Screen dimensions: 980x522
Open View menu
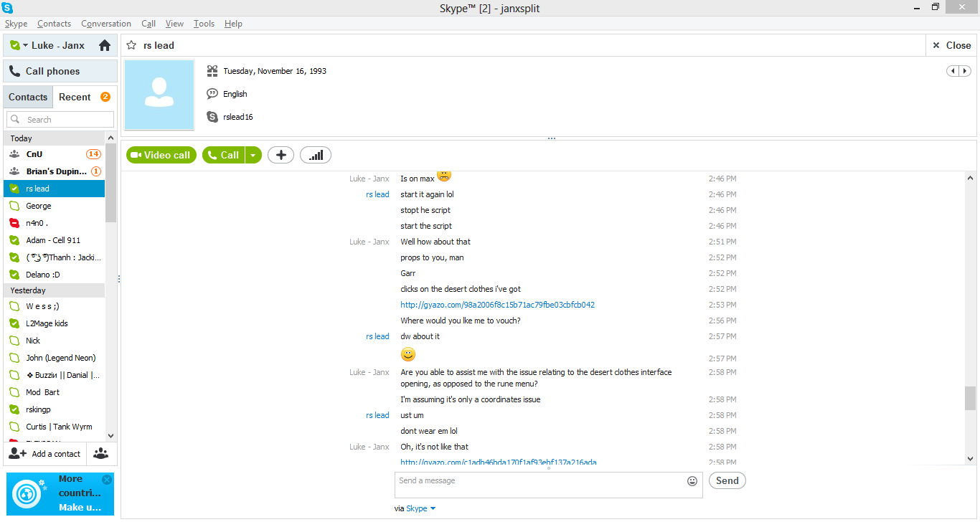[174, 24]
